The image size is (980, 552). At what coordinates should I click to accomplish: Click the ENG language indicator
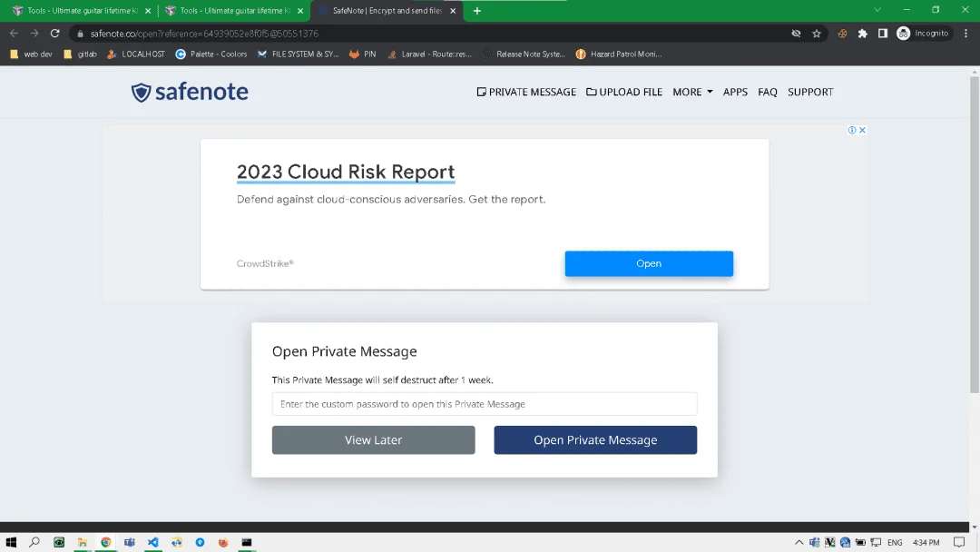pos(895,543)
